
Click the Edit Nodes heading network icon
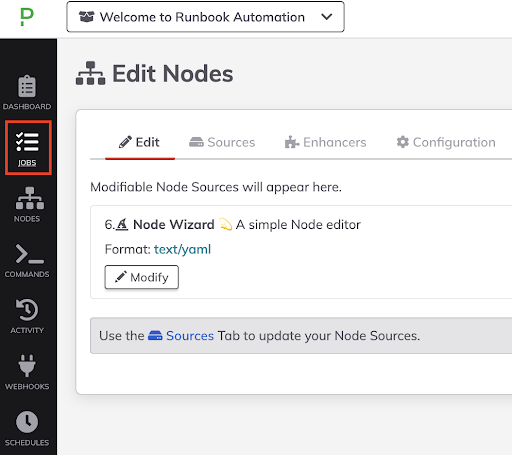pos(90,73)
